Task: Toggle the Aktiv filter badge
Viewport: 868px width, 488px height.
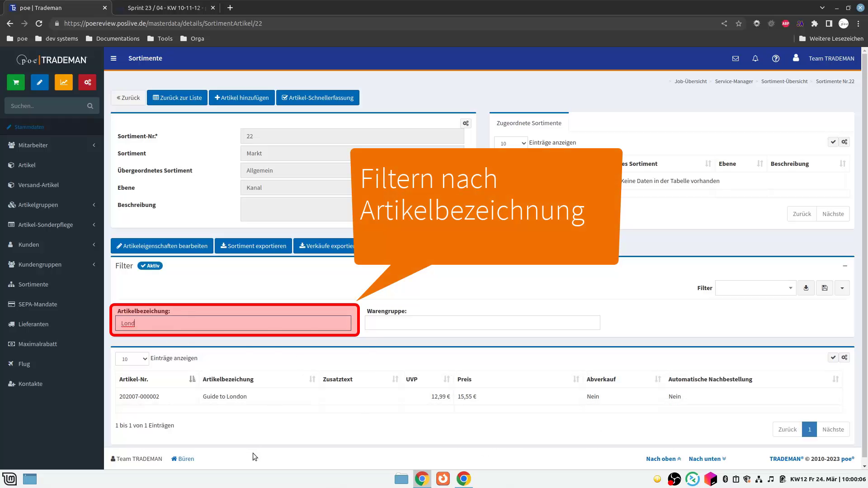Action: (x=150, y=266)
